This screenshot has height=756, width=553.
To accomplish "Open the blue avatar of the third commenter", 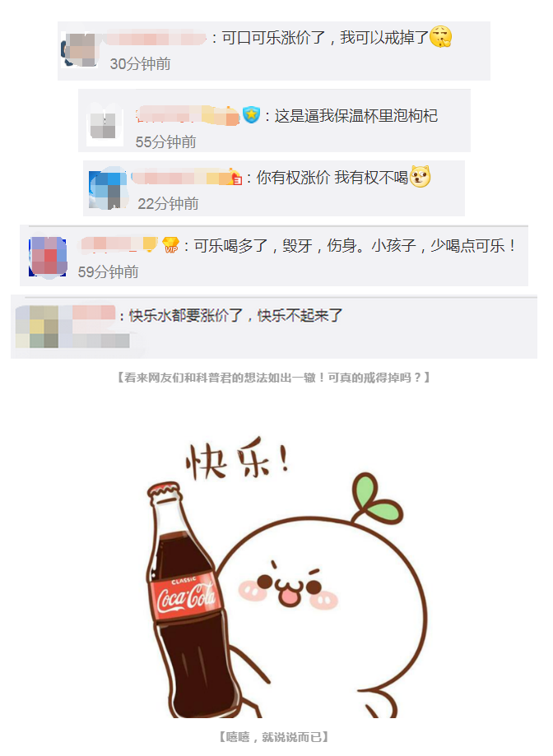I will click(x=108, y=189).
